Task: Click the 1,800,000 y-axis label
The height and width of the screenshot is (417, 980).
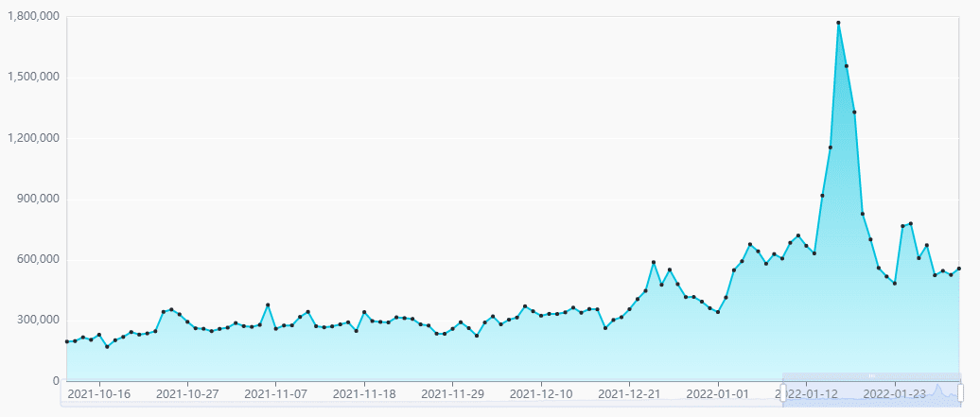Action: click(33, 17)
